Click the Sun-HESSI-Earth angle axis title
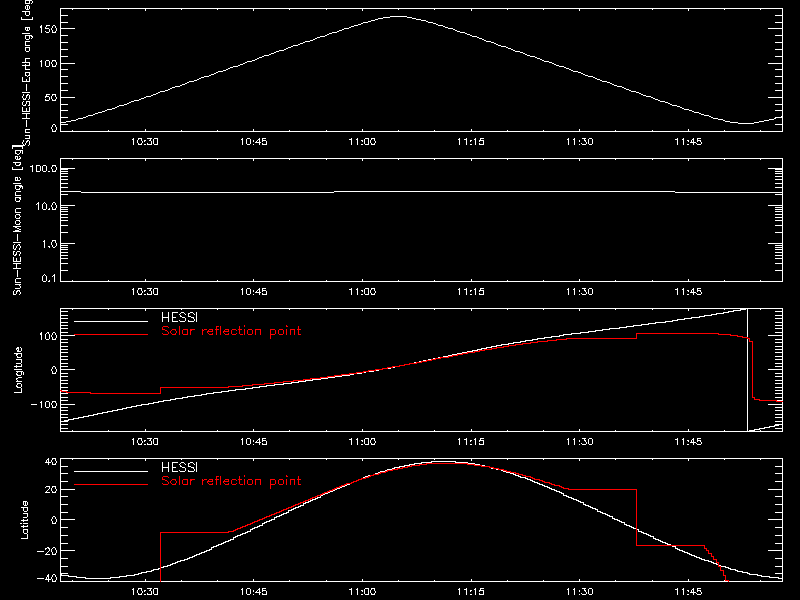This screenshot has width=800, height=600. click(27, 73)
